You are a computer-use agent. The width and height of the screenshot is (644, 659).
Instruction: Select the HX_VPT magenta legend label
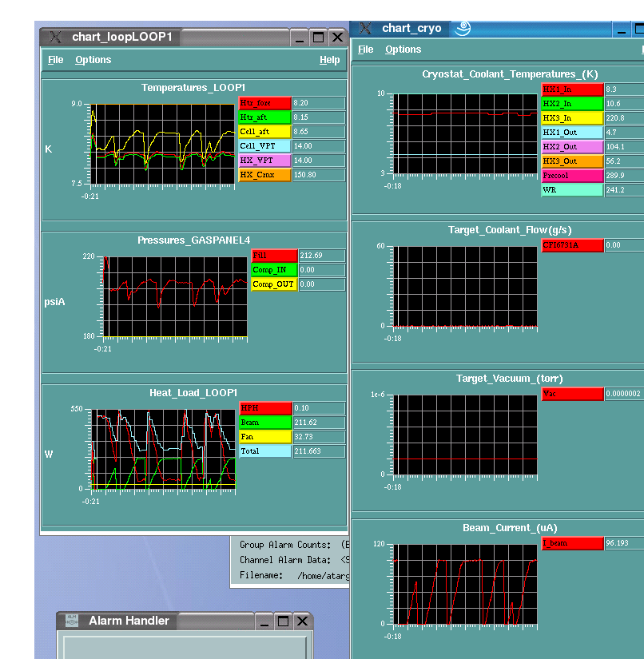[x=264, y=160]
